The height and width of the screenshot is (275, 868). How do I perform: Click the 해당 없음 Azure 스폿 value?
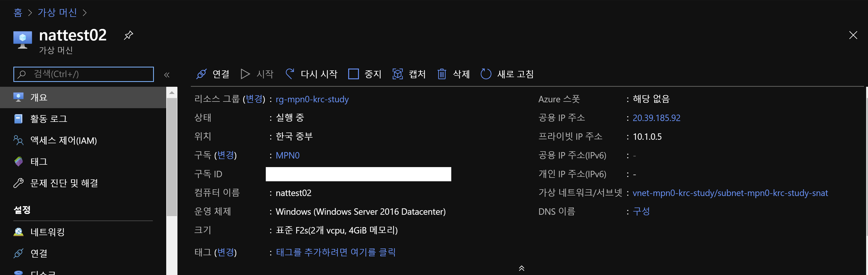pos(651,99)
